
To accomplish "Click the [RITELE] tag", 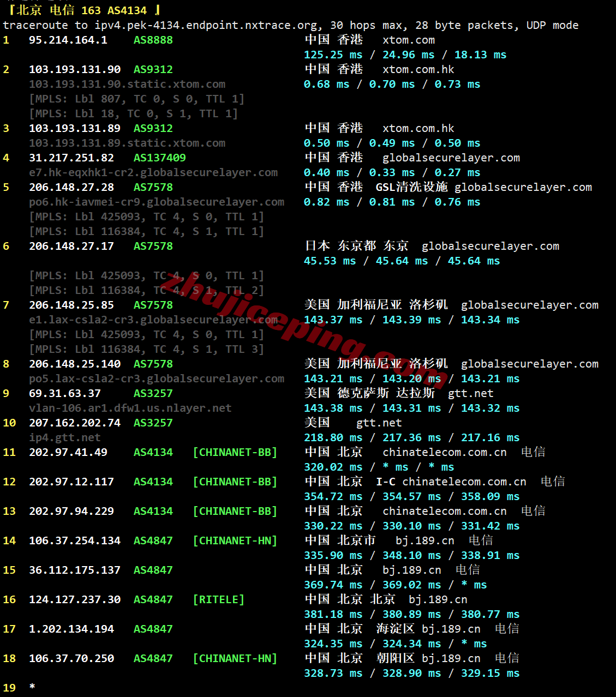I will pos(219,599).
